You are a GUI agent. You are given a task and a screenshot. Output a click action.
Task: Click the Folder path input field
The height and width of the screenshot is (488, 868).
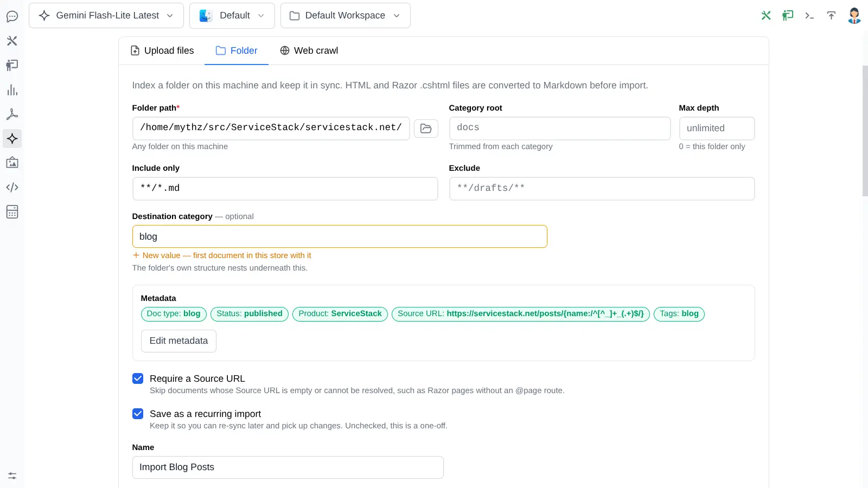[271, 129]
